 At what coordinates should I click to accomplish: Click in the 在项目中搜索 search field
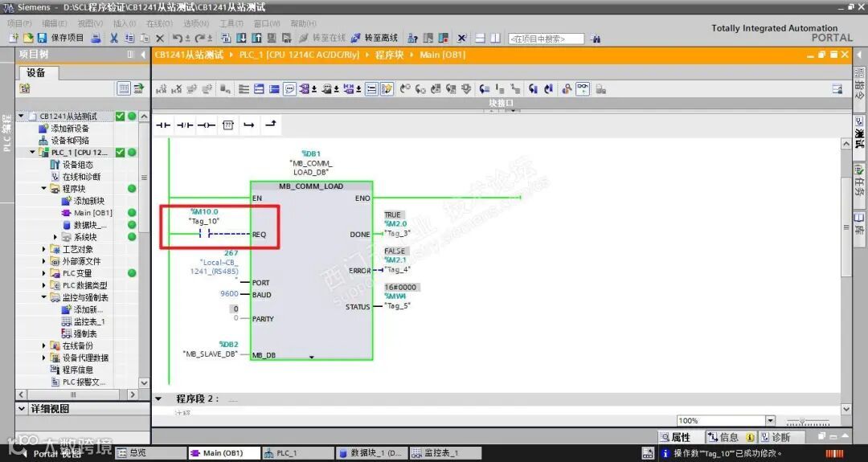[x=546, y=39]
